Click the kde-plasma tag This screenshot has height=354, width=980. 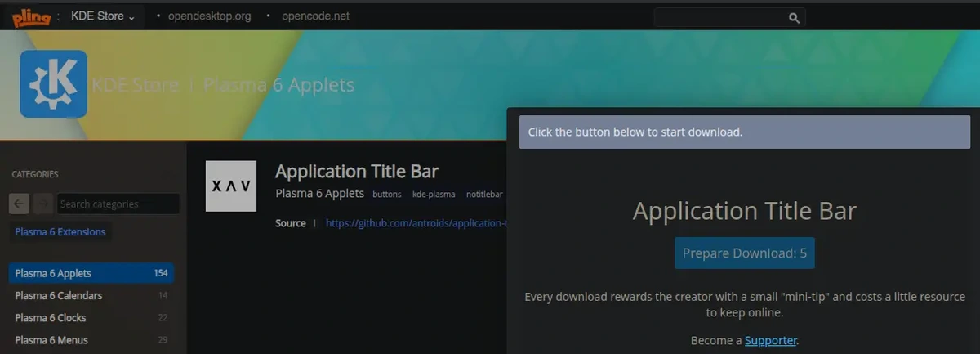pos(434,195)
